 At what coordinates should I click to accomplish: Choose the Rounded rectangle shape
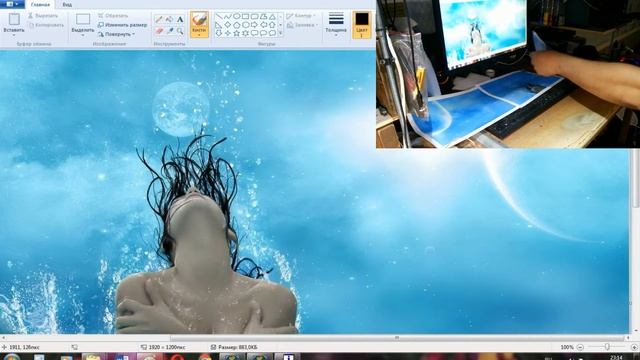(x=254, y=17)
